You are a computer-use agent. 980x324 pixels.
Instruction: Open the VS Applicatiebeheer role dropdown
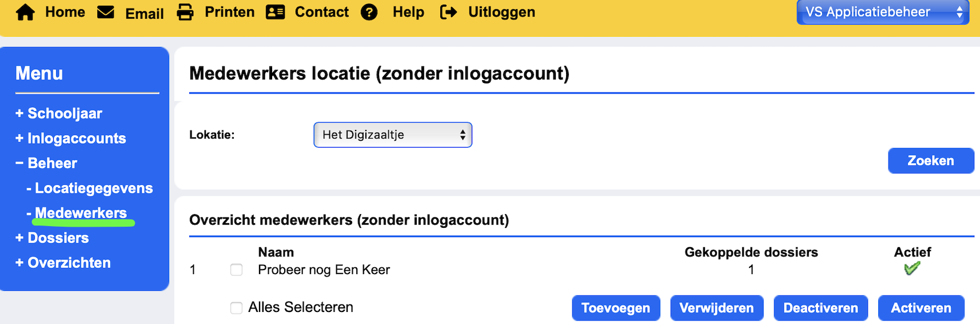pos(882,12)
